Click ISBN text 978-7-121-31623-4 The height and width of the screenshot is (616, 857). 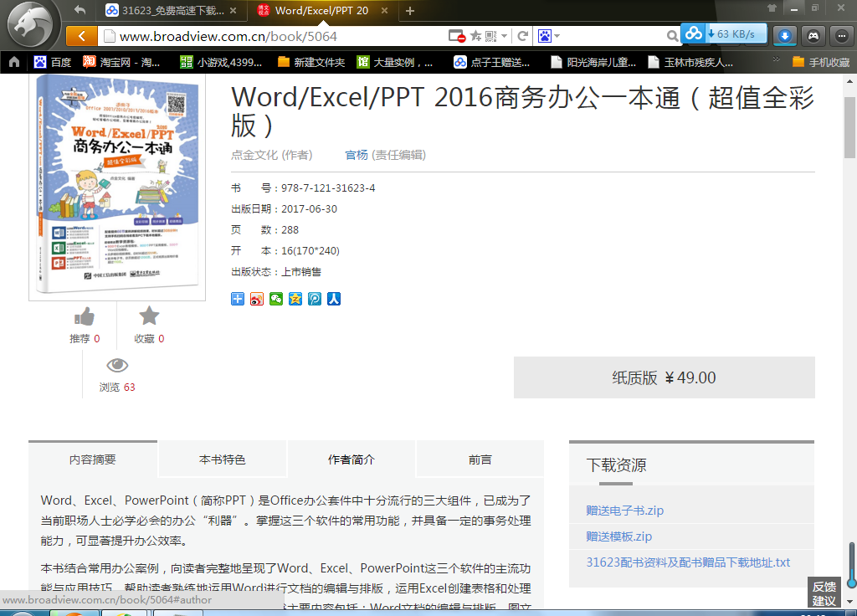[x=328, y=188]
